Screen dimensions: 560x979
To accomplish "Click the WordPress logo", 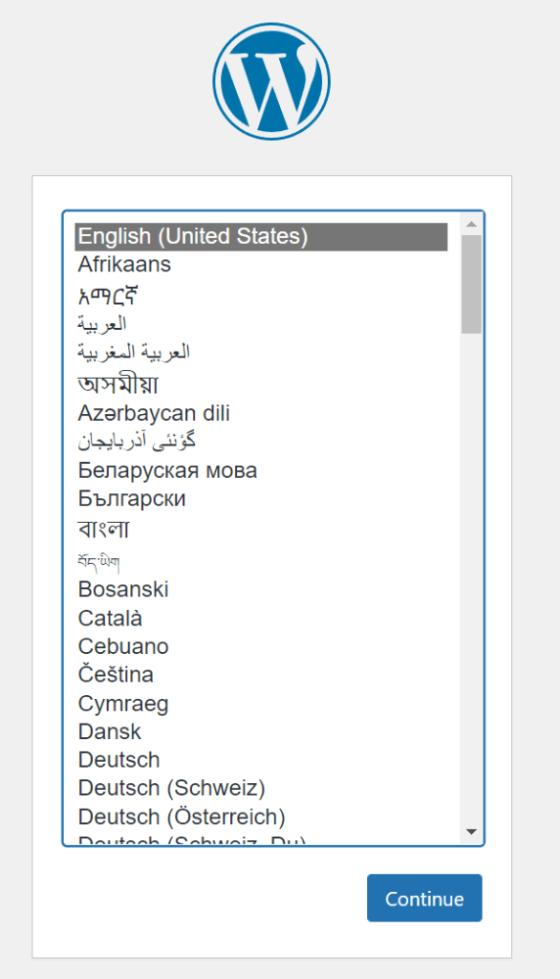I will pyautogui.click(x=270, y=80).
